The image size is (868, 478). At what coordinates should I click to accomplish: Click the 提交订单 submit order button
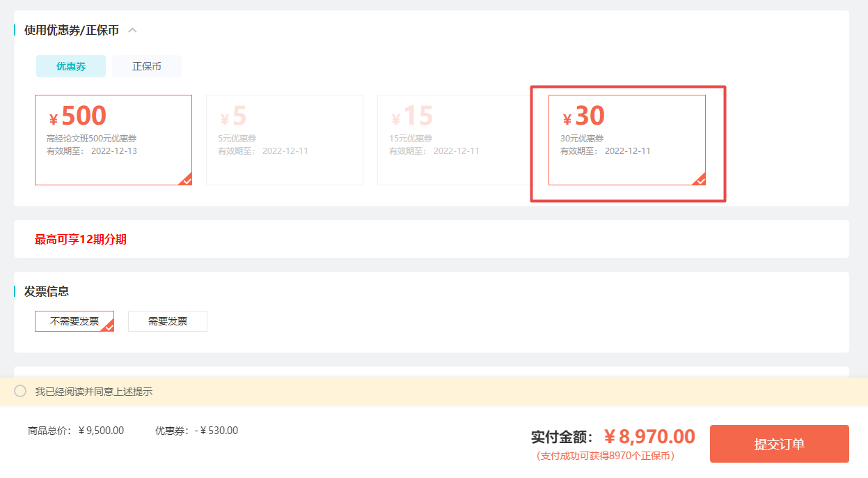779,443
